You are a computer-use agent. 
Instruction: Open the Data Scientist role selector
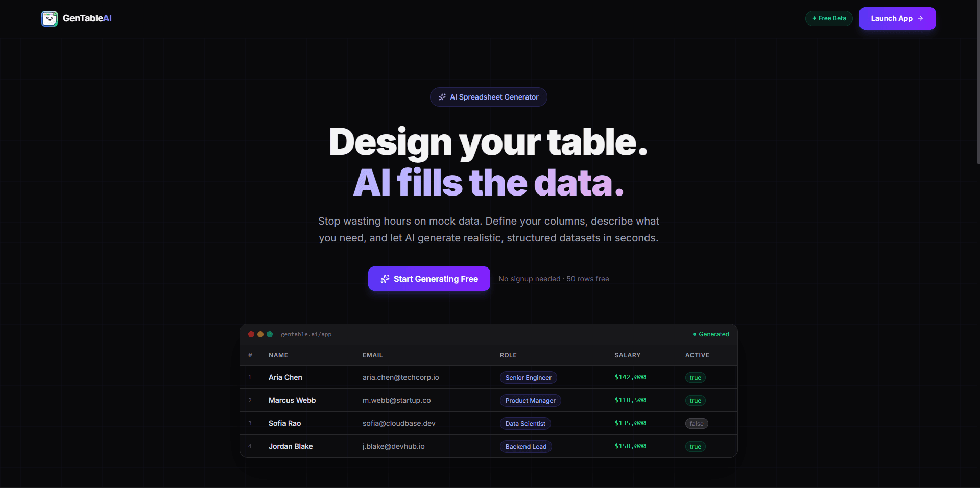coord(525,423)
